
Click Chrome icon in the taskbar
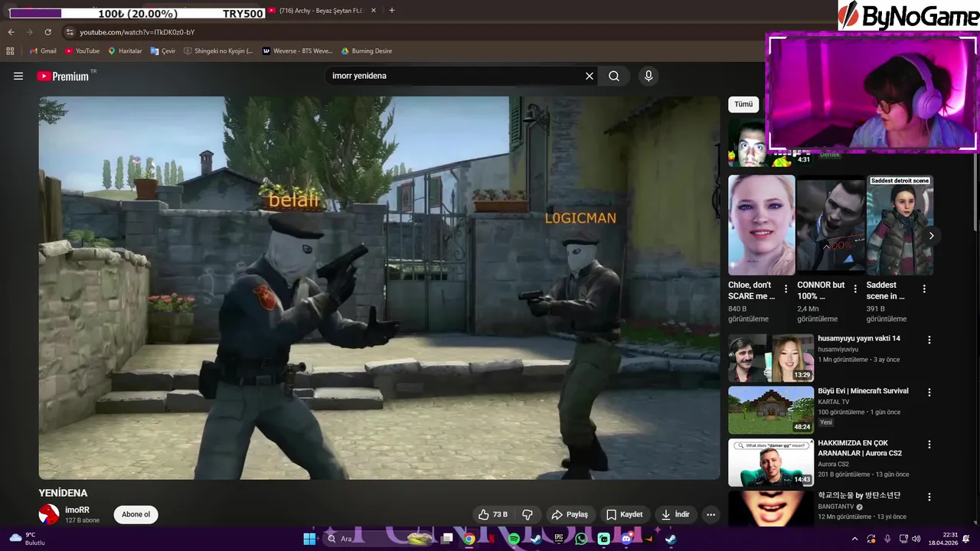469,539
